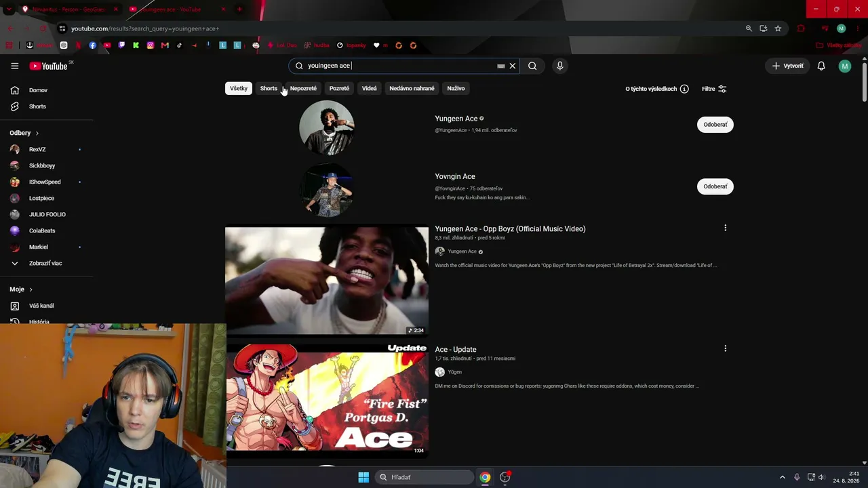Select the Naživo filter chip
This screenshot has width=868, height=488.
coord(456,88)
